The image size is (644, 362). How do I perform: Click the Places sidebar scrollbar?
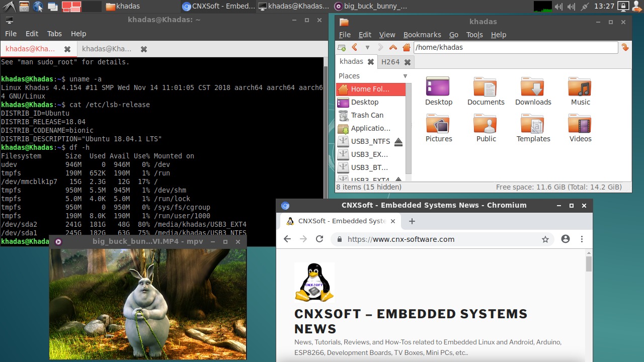tap(408, 128)
